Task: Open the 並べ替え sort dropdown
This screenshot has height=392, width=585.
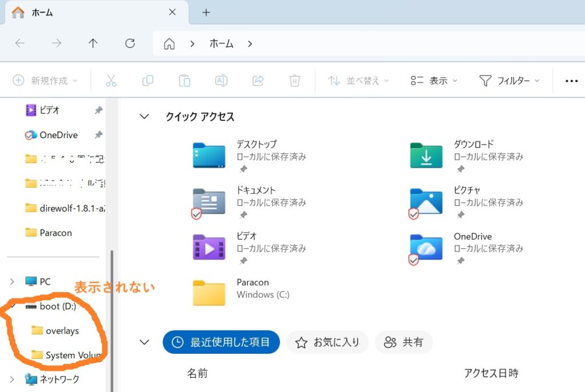Action: click(358, 81)
